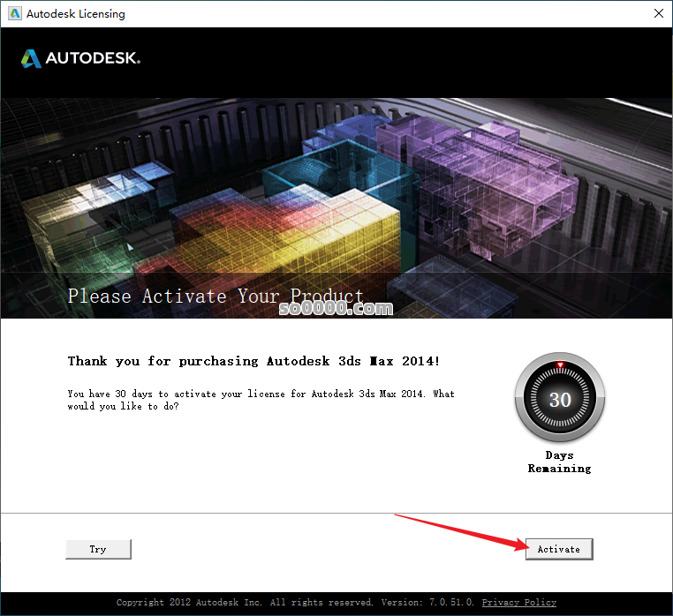Click the Activate button
673x616 pixels.
point(559,549)
